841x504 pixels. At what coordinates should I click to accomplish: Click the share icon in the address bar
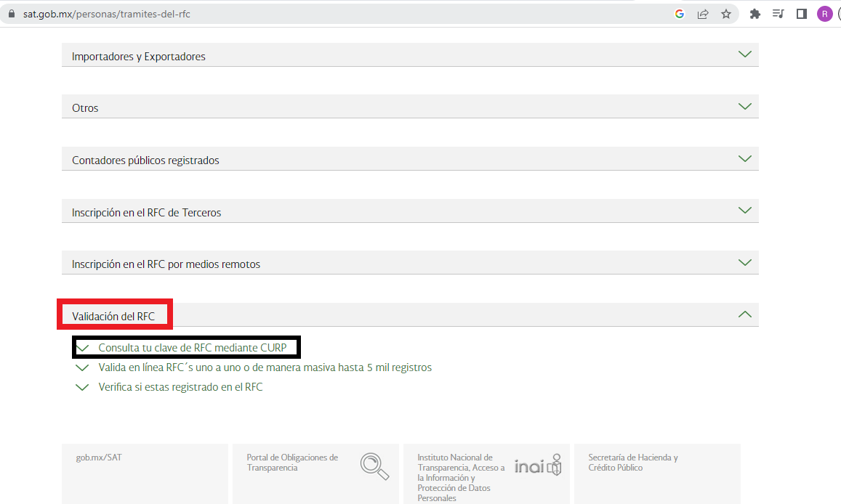[x=703, y=13]
